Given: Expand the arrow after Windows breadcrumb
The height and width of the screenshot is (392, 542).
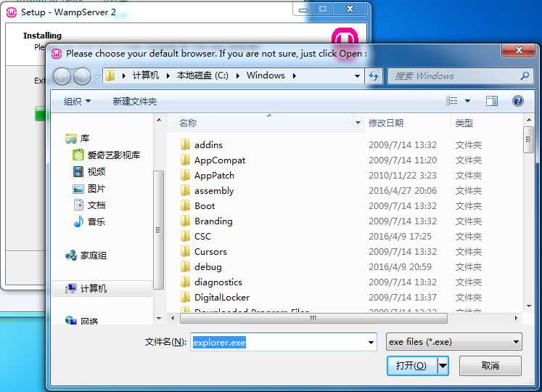Looking at the screenshot, I should pyautogui.click(x=294, y=75).
